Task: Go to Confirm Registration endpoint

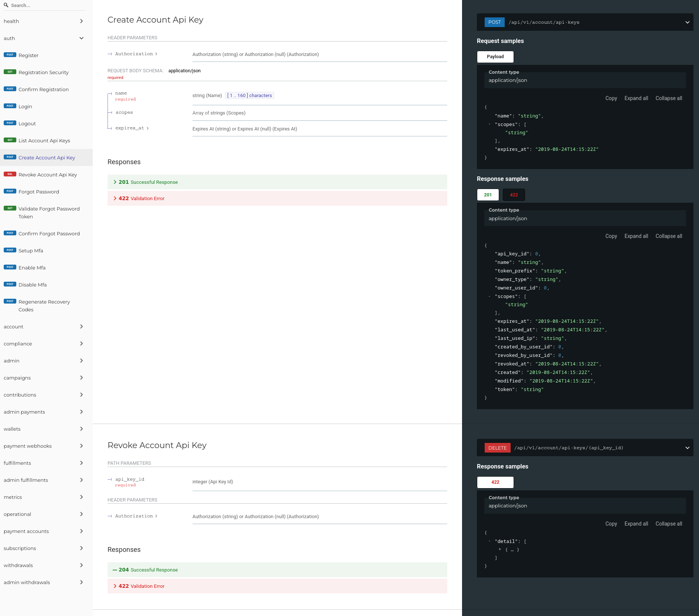Action: click(x=46, y=89)
